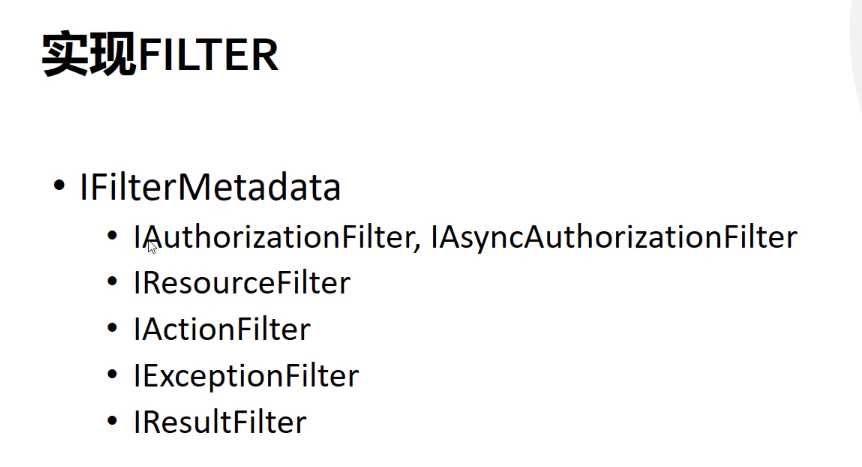
Task: Click the bullet before IResourceFilter
Action: (112, 282)
